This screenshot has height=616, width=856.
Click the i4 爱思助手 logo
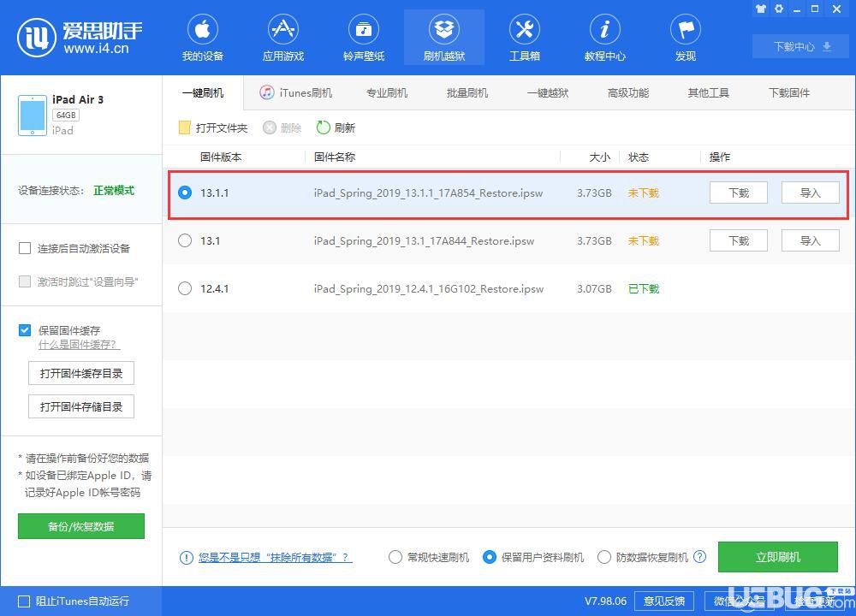pos(80,37)
